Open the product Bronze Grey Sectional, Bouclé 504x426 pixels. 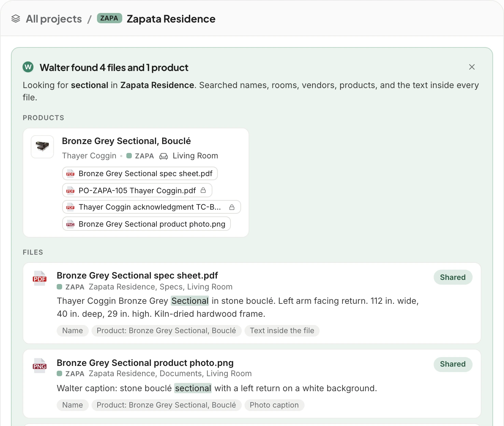coord(126,141)
